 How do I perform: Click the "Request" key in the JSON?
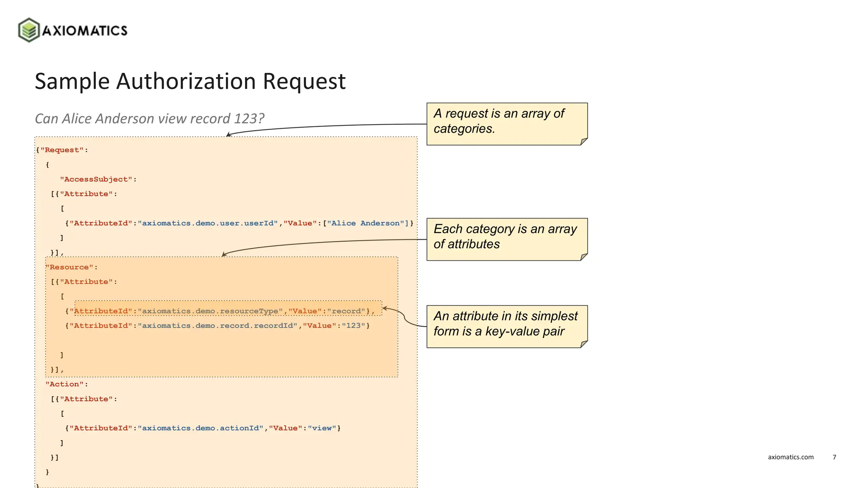tap(62, 150)
